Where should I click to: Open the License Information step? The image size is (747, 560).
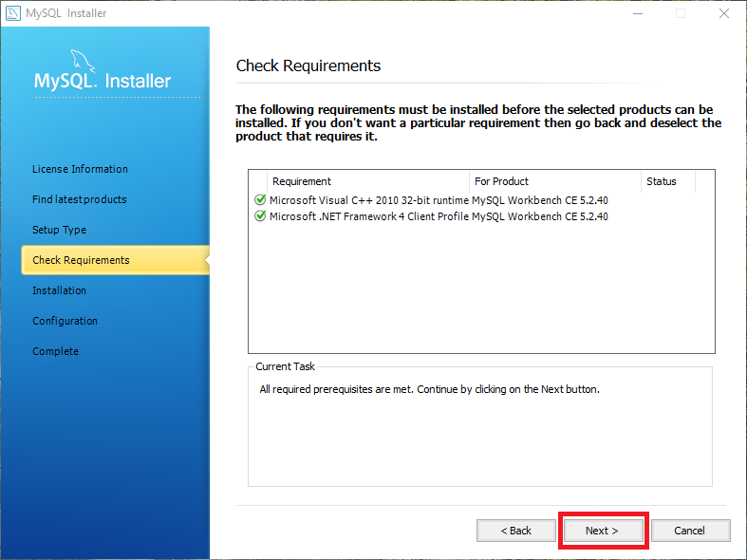[80, 169]
